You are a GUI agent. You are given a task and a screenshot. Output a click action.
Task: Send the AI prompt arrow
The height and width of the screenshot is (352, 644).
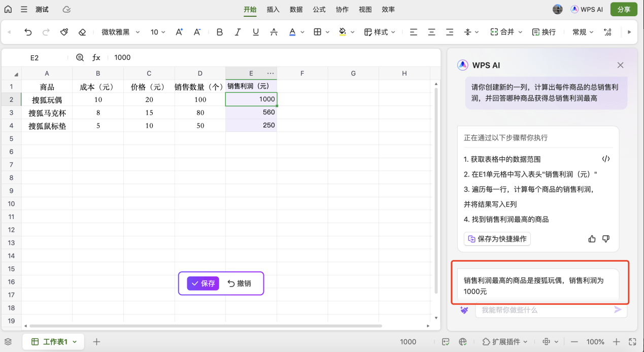click(618, 309)
